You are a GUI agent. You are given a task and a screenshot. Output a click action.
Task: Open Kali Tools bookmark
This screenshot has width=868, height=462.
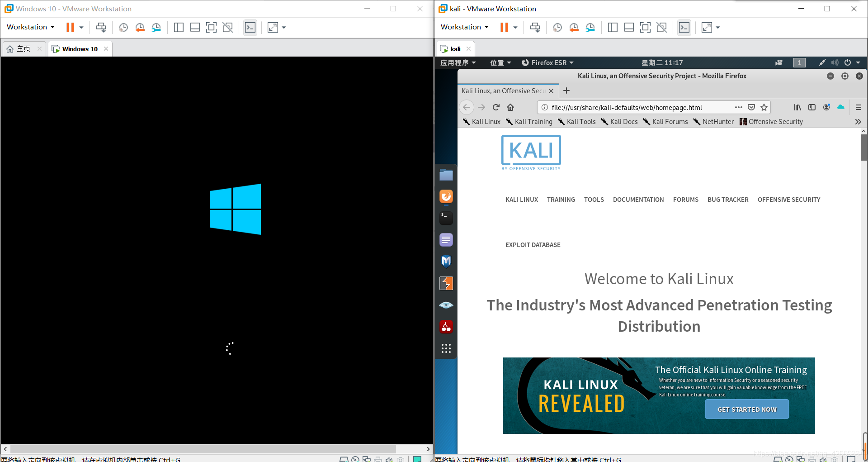576,121
